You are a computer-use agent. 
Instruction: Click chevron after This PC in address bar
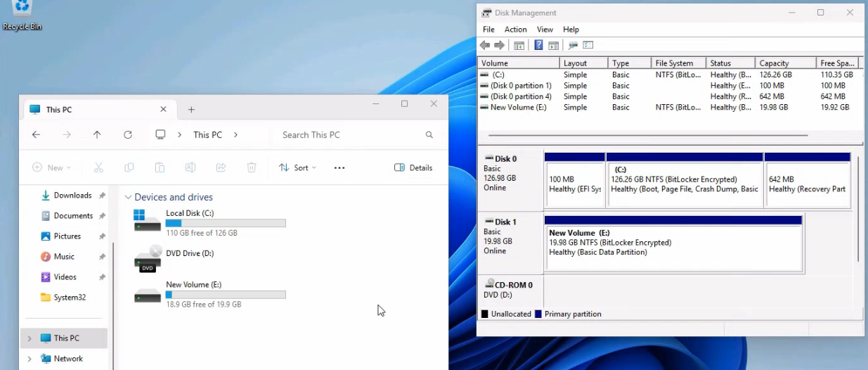click(235, 134)
